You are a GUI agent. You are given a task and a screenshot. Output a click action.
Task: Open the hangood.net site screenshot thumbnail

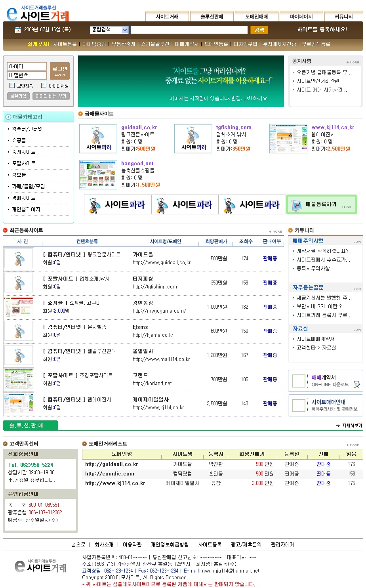coord(98,174)
